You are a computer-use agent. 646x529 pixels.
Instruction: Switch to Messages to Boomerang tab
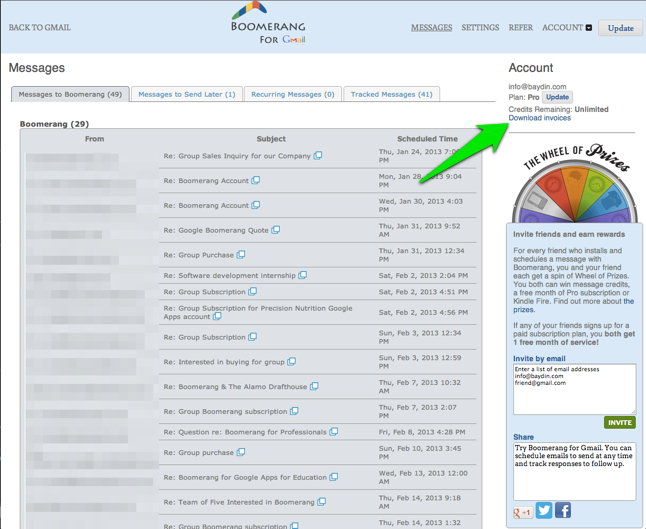[70, 94]
